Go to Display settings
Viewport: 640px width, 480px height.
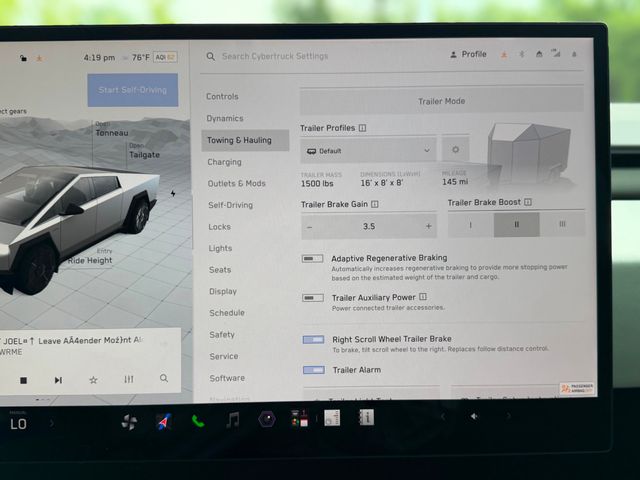pos(223,291)
